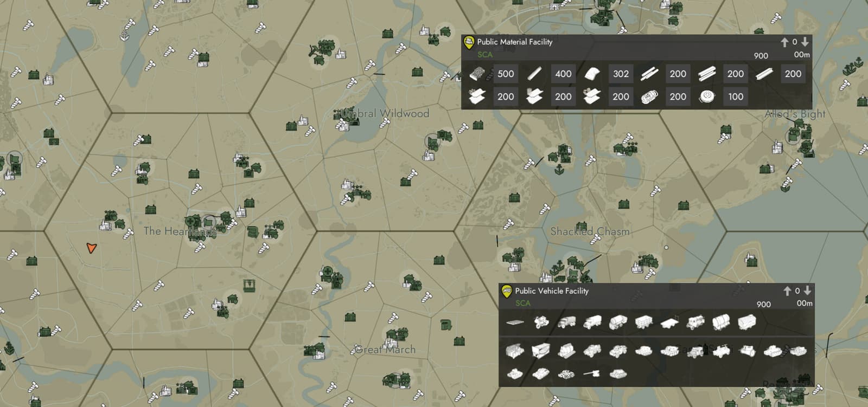
Task: Downvote the Public Vehicle Facility marker
Action: [x=807, y=291]
